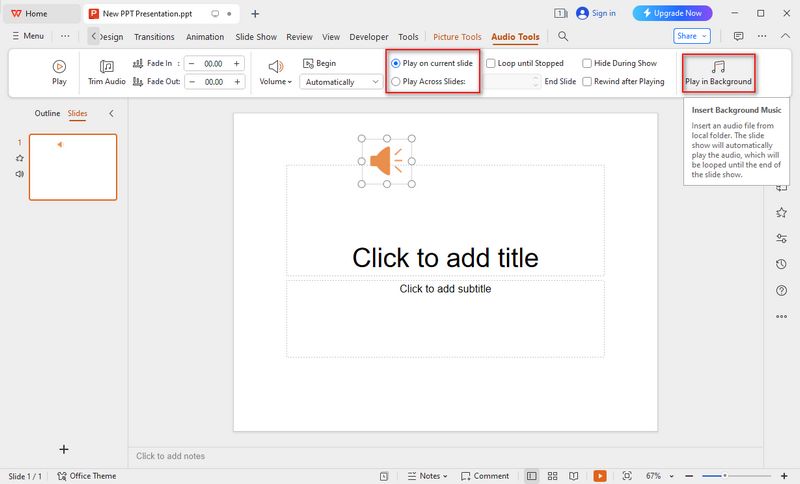This screenshot has width=800, height=484.
Task: Select the audio speaker object on the slide
Action: click(x=386, y=161)
